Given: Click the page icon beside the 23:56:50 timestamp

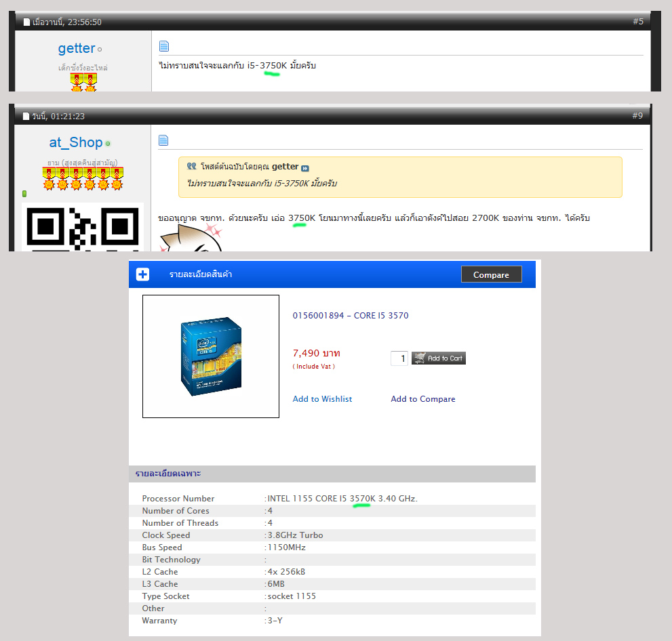Looking at the screenshot, I should 26,22.
